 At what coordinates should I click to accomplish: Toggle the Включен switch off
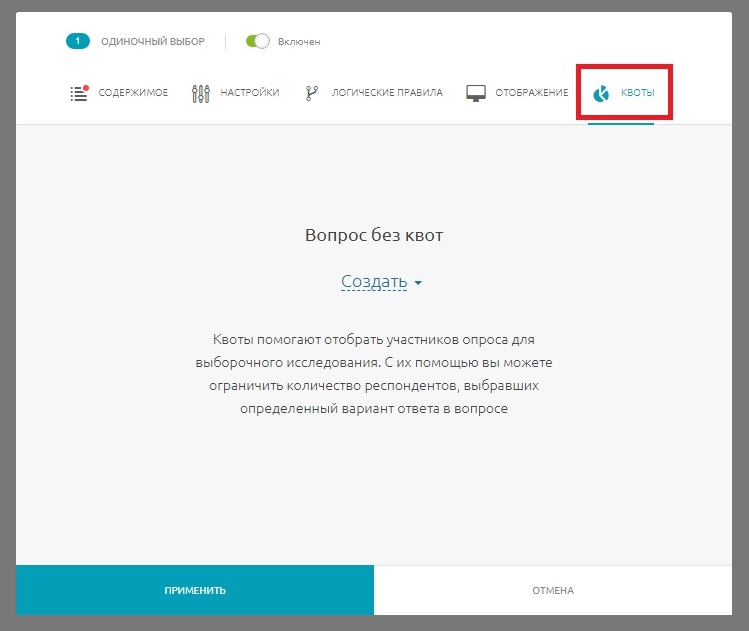click(x=258, y=41)
